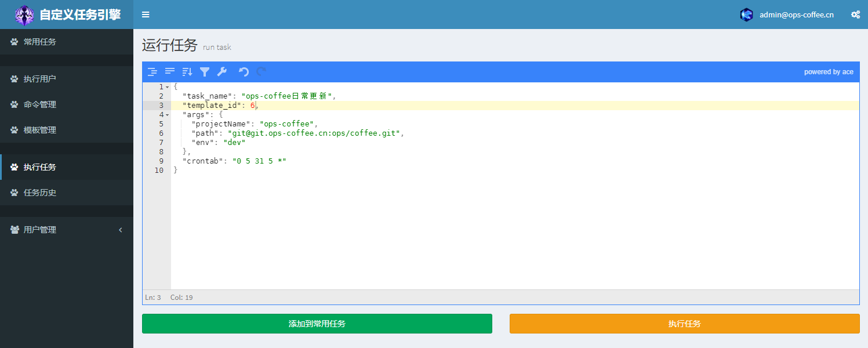Image resolution: width=868 pixels, height=348 pixels.
Task: Open the filter/transform funnel icon
Action: (x=205, y=72)
